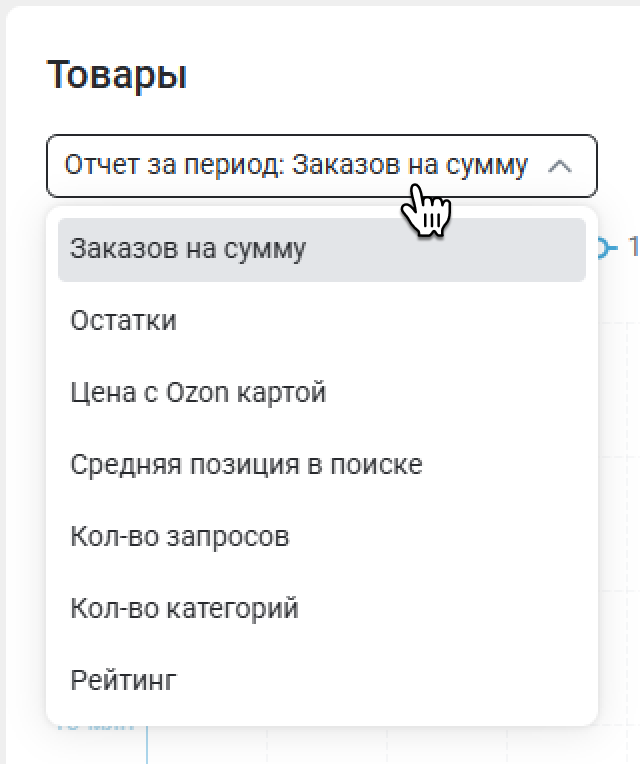Viewport: 640px width, 764px height.
Task: Choose "Остатки" from the report list
Action: pos(321,321)
